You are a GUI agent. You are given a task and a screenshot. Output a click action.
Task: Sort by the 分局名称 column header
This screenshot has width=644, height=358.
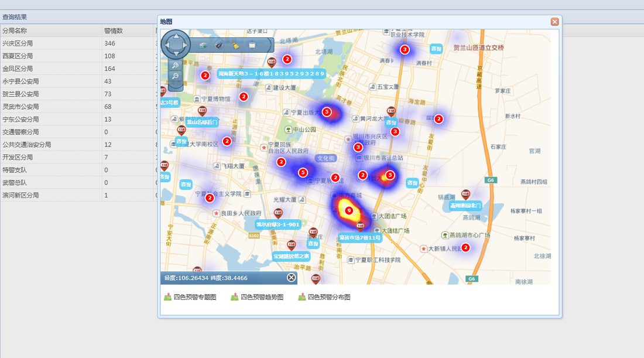51,30
